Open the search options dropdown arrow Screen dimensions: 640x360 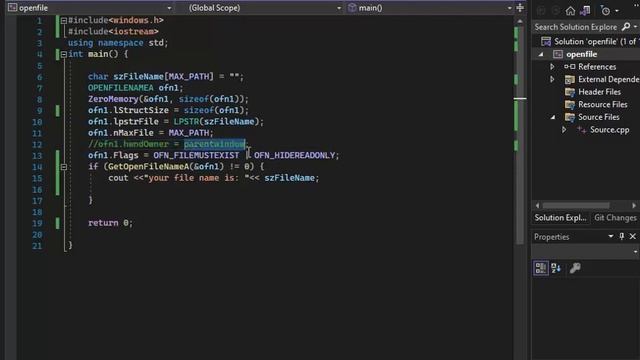[635, 27]
